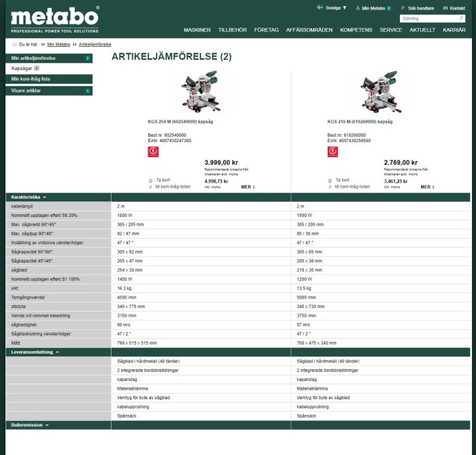Open the Kontakt link
Screen dimensions: 476x455
454,8
